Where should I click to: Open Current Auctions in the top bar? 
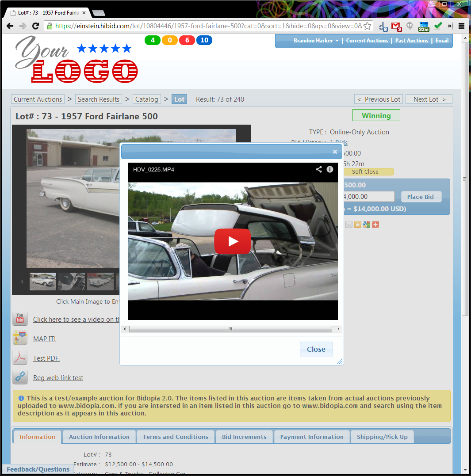tap(367, 41)
